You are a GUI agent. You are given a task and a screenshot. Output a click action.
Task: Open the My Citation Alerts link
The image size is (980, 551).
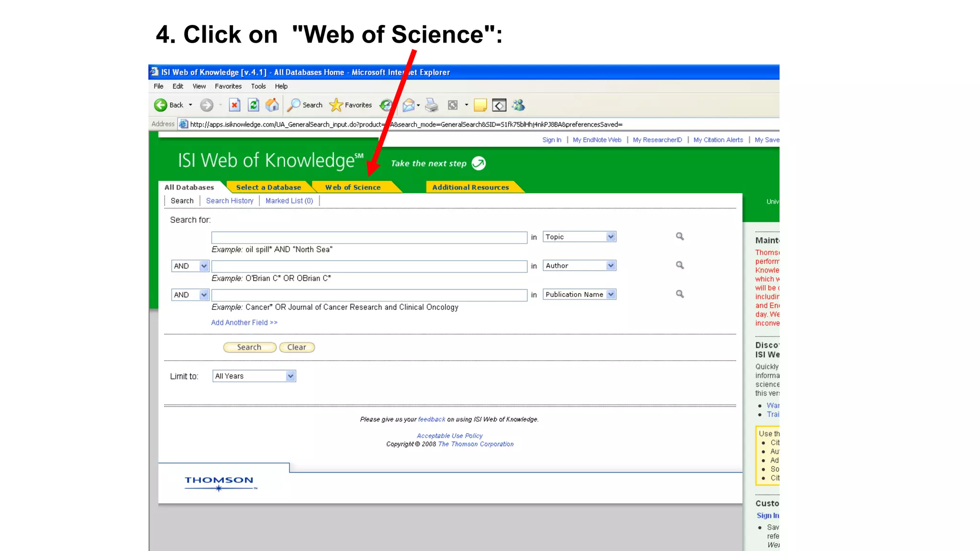click(718, 140)
